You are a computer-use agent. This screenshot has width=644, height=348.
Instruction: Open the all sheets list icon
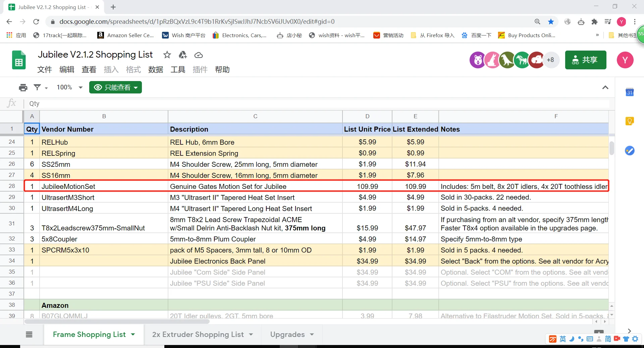coord(29,334)
